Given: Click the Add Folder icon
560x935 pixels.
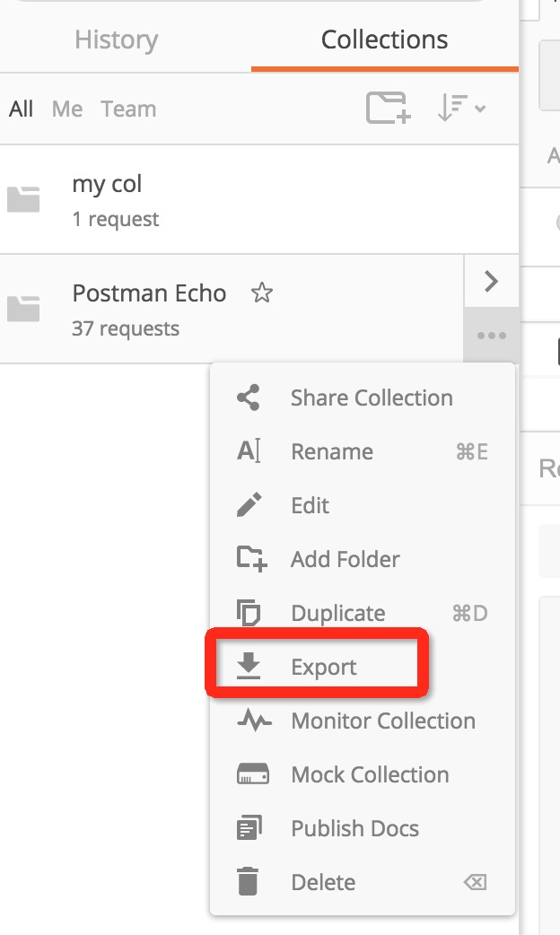Looking at the screenshot, I should [250, 559].
